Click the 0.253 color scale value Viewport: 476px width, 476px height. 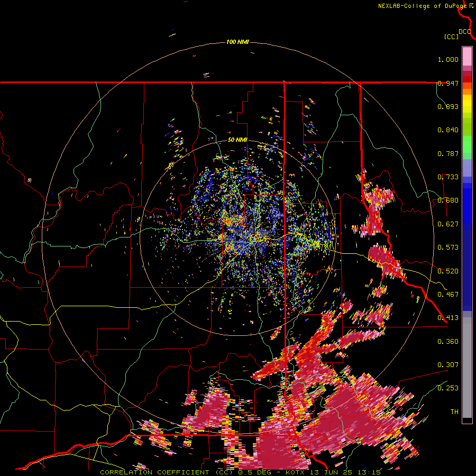[448, 388]
